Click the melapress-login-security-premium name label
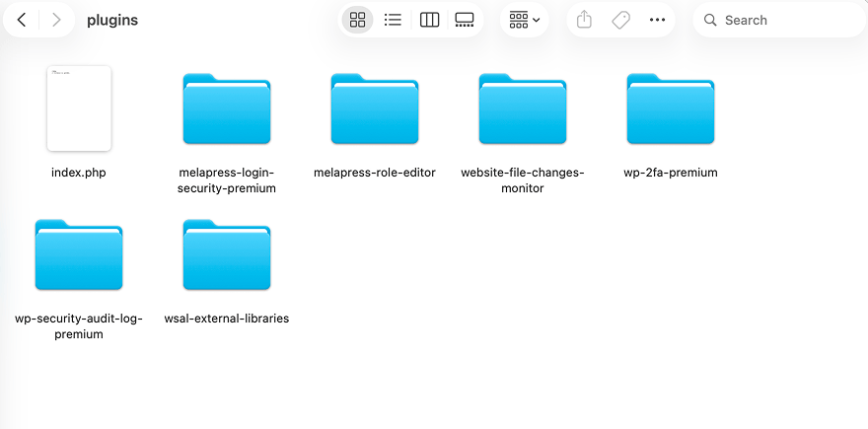This screenshot has width=868, height=429. coord(227,180)
